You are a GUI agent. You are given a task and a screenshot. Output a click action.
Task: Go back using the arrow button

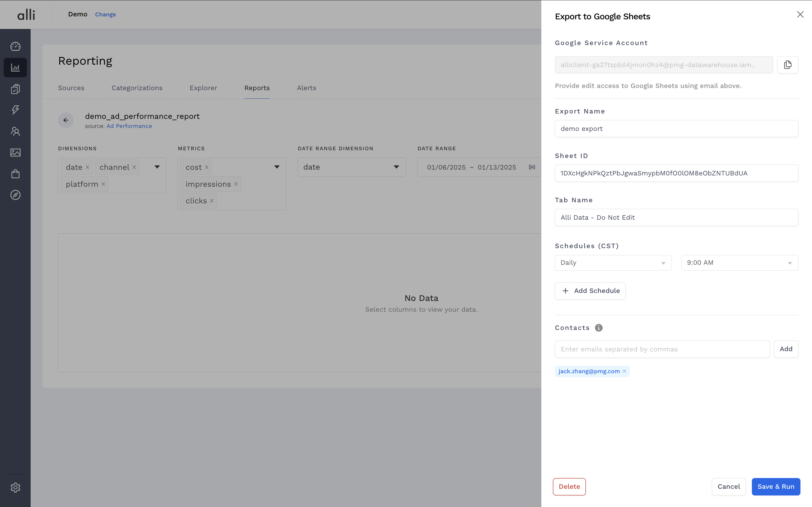coord(66,120)
